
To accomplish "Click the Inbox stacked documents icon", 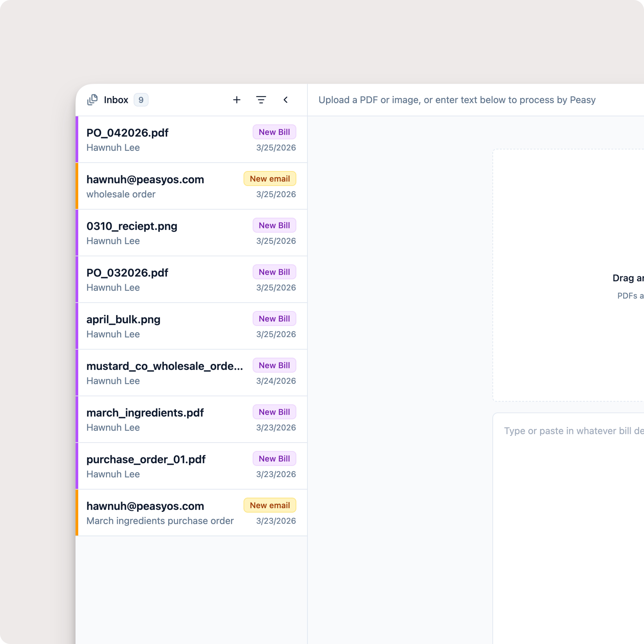I will [x=92, y=100].
